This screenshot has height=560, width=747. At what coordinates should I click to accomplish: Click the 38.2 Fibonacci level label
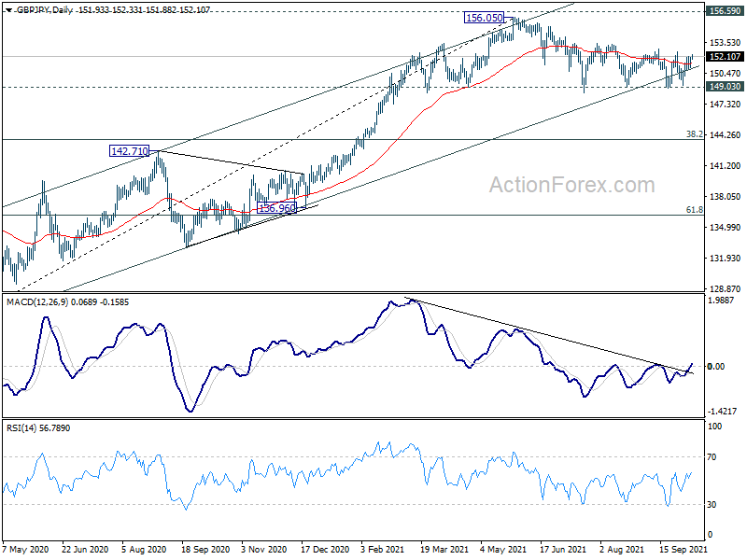pos(694,134)
